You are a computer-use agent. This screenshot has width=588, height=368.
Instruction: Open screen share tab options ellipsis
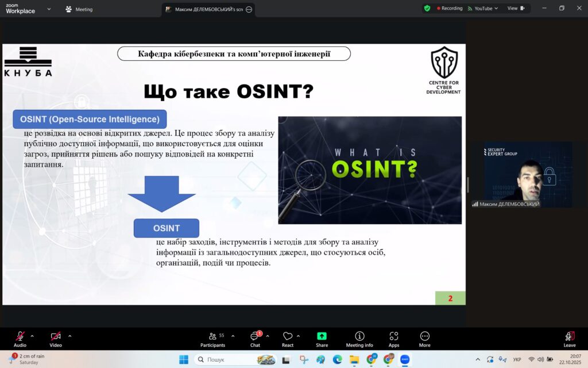249,9
